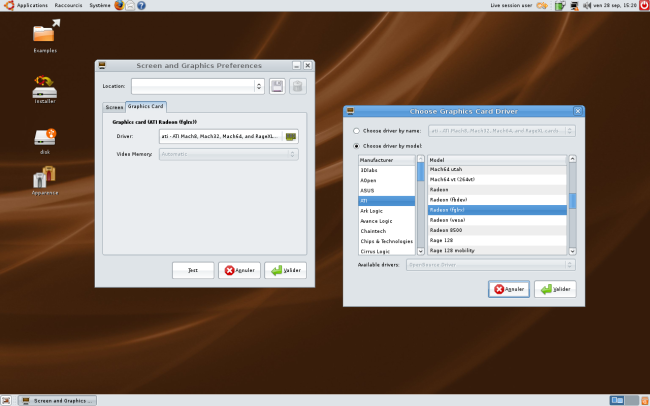
Task: Open the driver name dropdown
Action: [502, 131]
